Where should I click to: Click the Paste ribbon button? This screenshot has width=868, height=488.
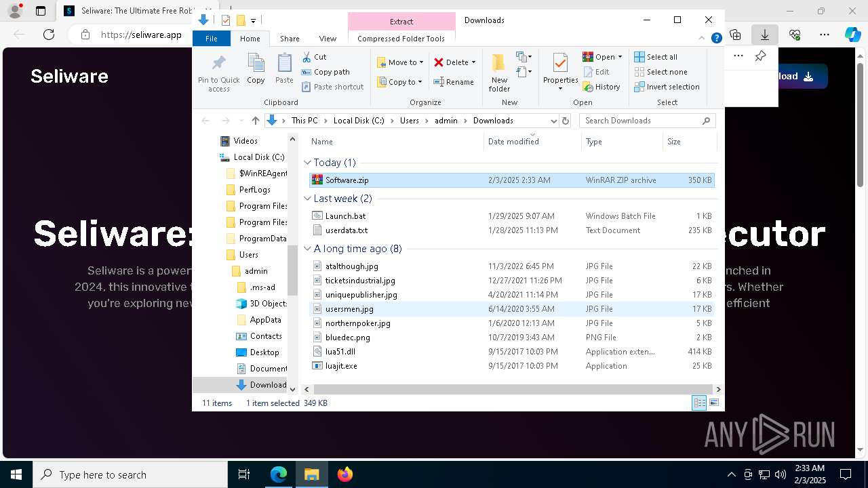click(x=284, y=70)
